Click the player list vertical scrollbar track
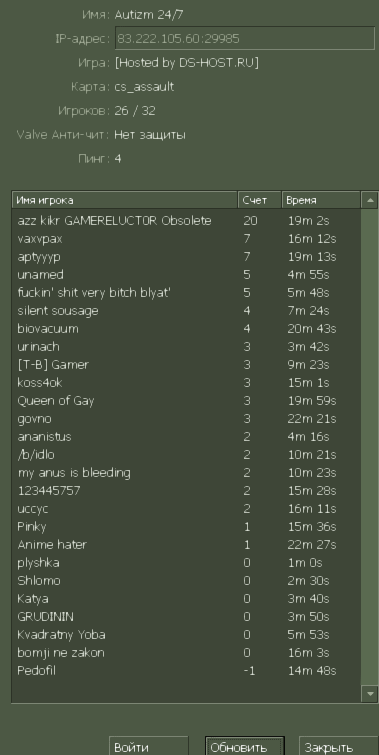Screen dimensions: 379x755 [370, 447]
